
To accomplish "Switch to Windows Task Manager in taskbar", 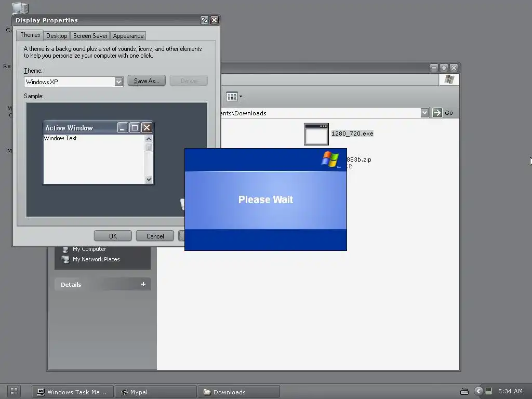I will point(73,392).
